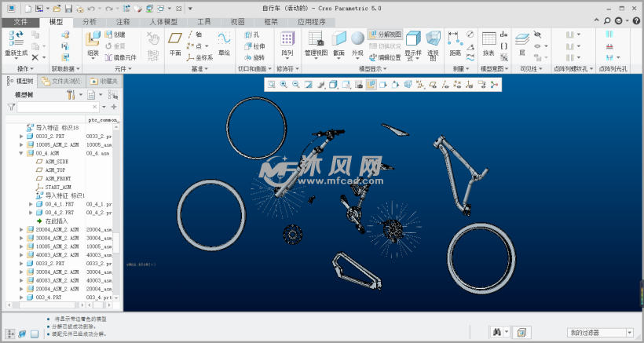Switch to the 分析 (Analysis) ribbon tab
The height and width of the screenshot is (343, 644).
tap(90, 22)
